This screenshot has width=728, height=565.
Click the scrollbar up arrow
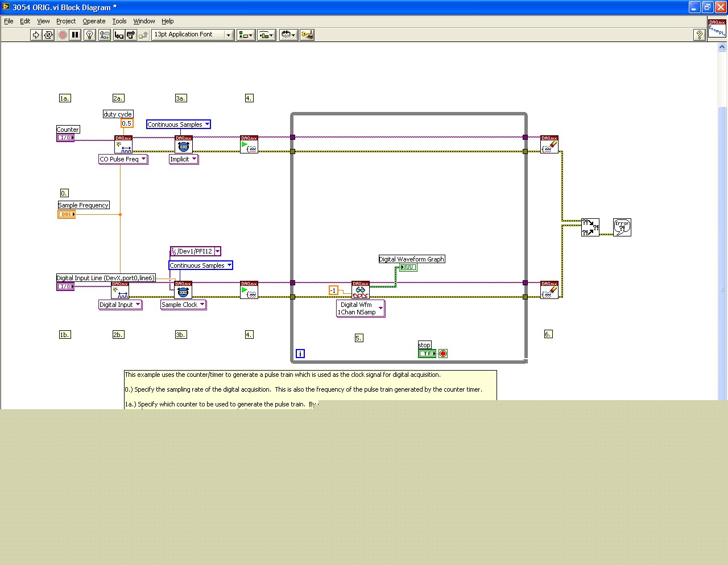point(722,48)
